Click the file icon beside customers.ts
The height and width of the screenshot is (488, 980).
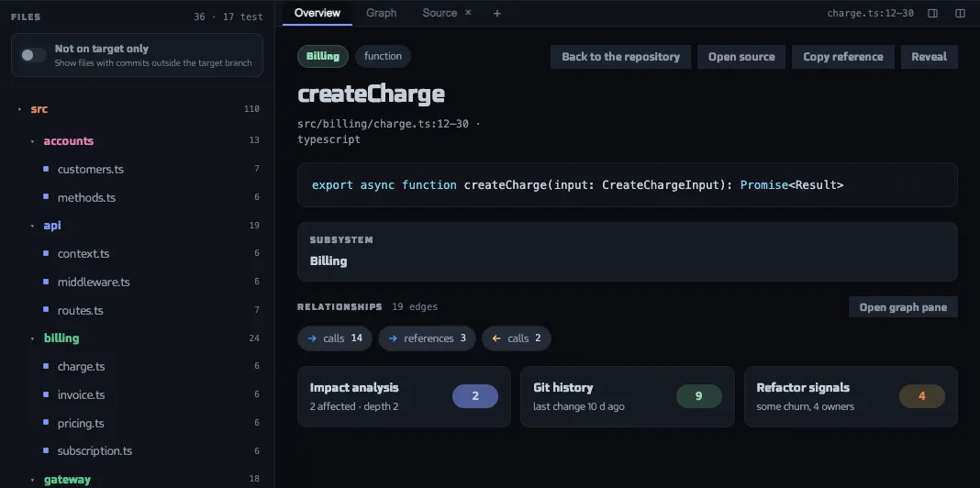[46, 169]
